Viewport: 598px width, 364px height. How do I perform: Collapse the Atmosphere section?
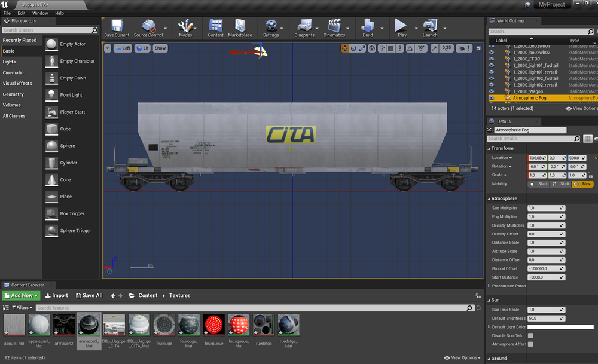pos(489,198)
